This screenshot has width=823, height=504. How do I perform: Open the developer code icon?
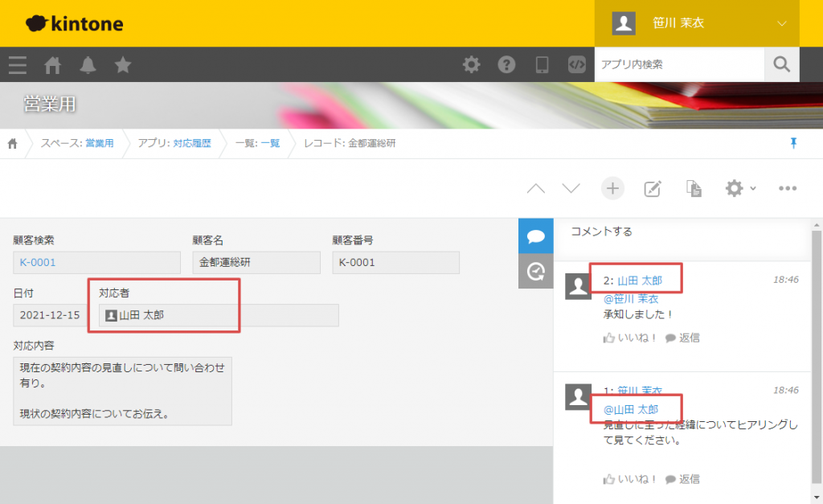coord(577,64)
